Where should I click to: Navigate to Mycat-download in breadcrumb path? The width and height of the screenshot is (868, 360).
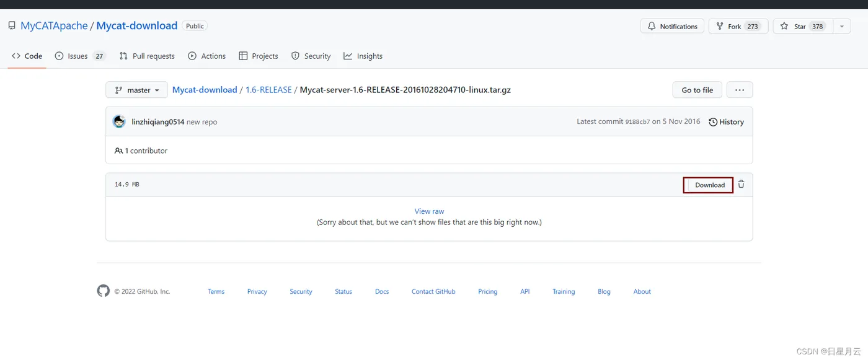click(x=205, y=90)
